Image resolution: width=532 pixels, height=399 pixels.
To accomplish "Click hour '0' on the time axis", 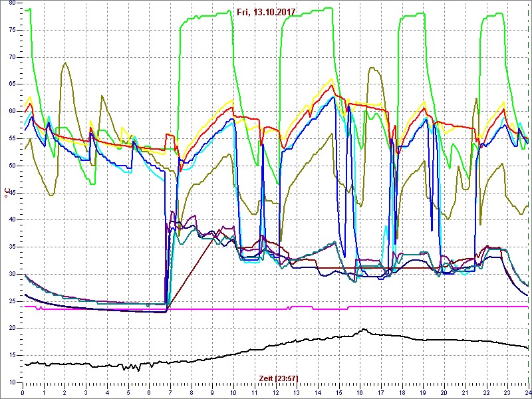I will coord(23,392).
